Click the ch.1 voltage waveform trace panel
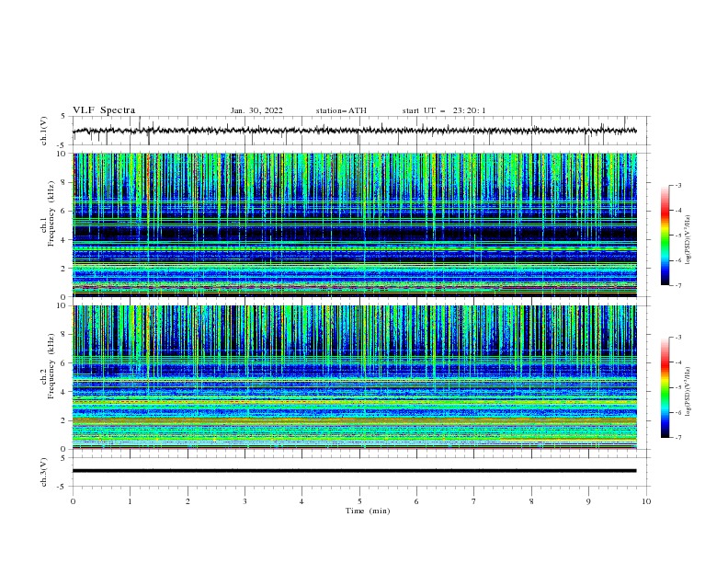728x563 pixels. pyautogui.click(x=361, y=131)
